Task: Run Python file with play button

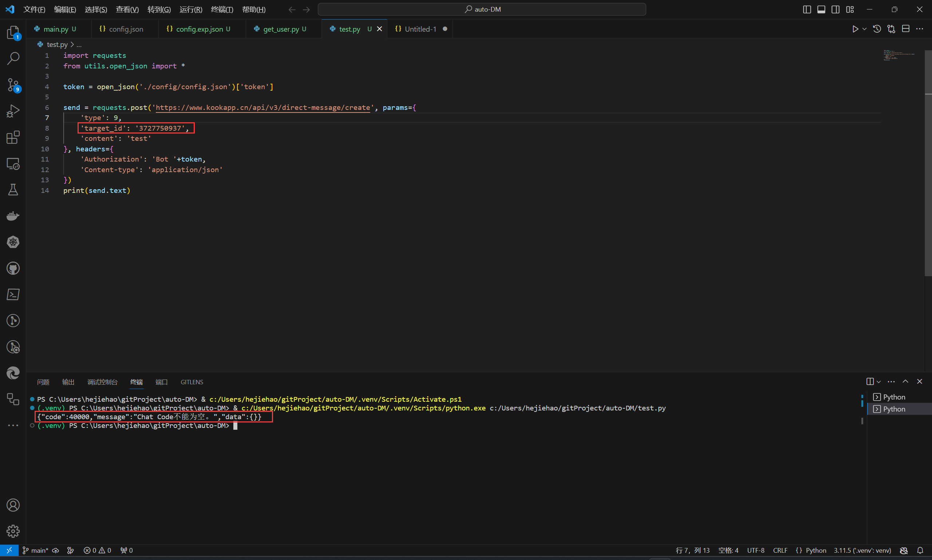Action: (x=855, y=29)
